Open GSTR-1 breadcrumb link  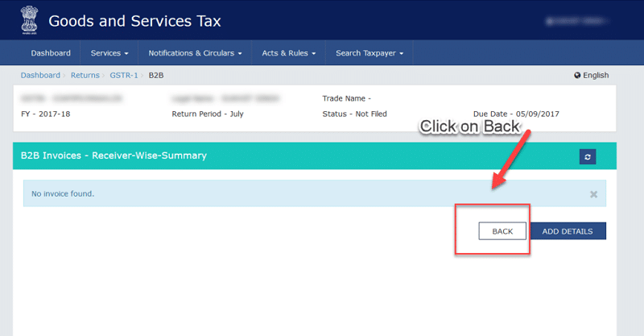coord(124,75)
